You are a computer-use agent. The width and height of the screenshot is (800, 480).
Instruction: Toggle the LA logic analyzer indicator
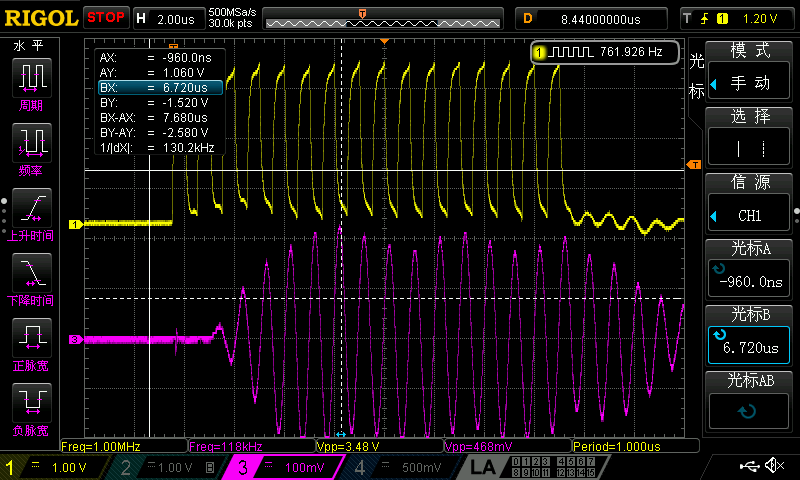pos(483,467)
